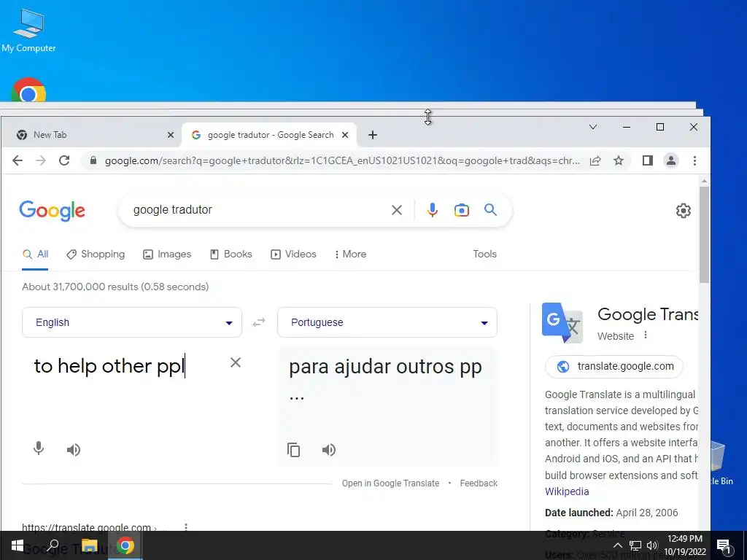Click the page vertical scrollbar thumb
Image resolution: width=747 pixels, height=560 pixels.
click(704, 234)
